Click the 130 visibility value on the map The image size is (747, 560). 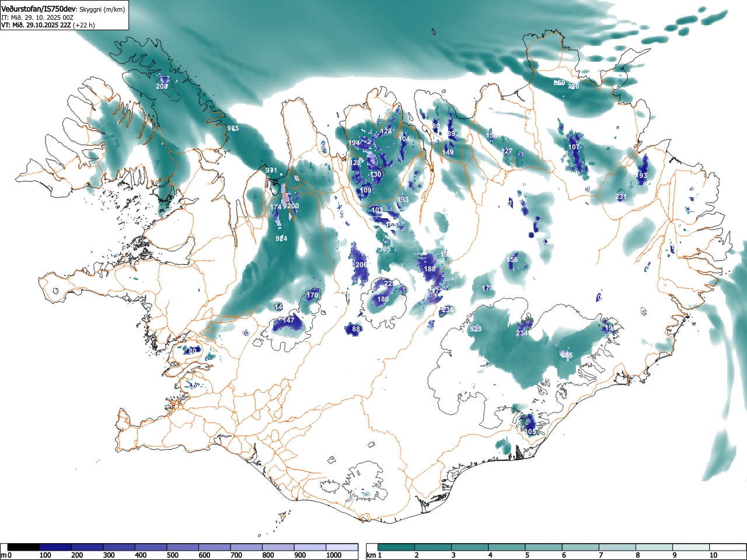coord(375,175)
